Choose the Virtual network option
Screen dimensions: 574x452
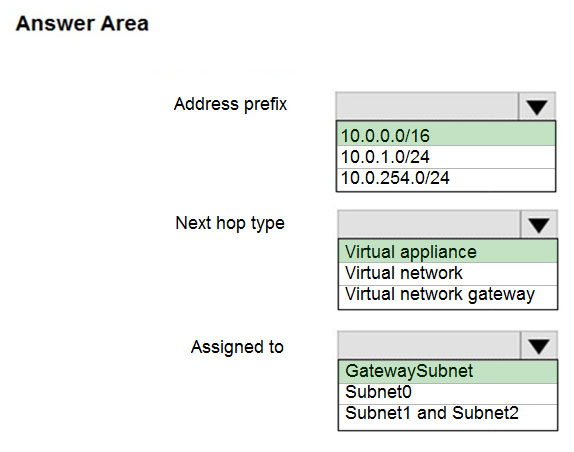tap(448, 274)
